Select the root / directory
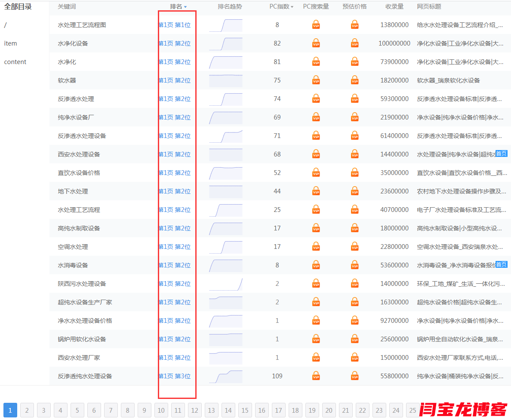Viewport: 511px width, 420px height. pos(6,25)
